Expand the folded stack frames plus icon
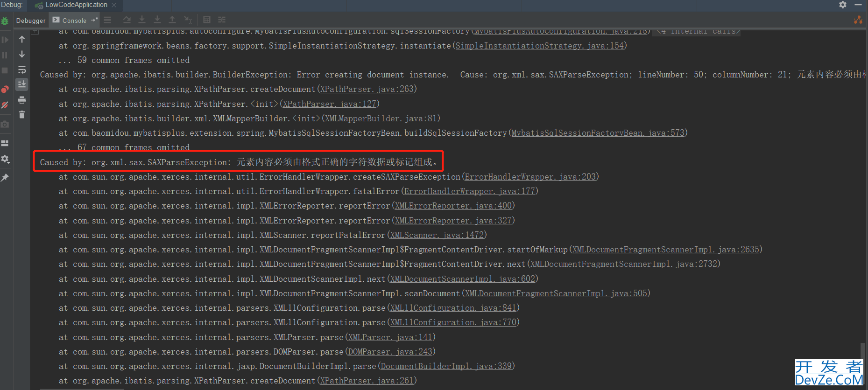This screenshot has width=868, height=390. pos(35,31)
